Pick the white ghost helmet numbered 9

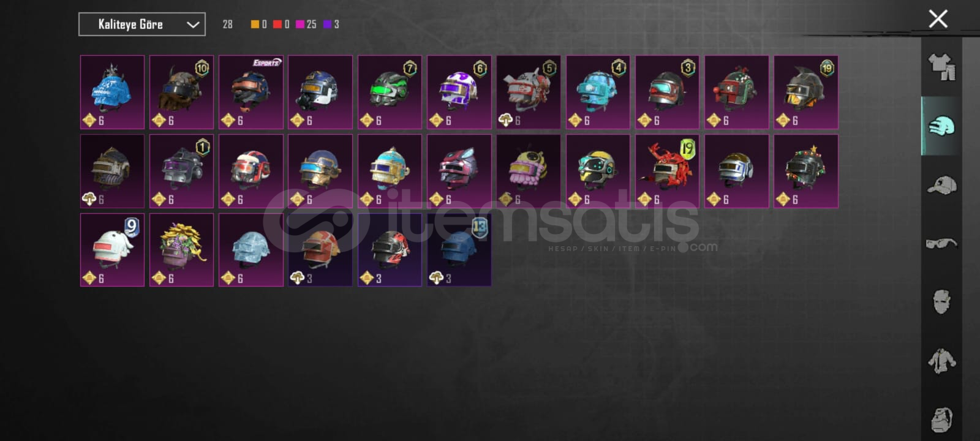click(112, 250)
